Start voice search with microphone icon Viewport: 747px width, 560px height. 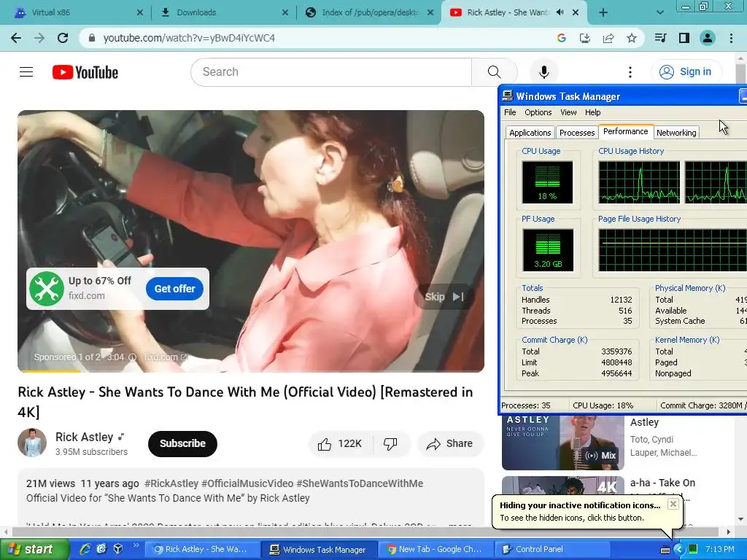tap(543, 72)
